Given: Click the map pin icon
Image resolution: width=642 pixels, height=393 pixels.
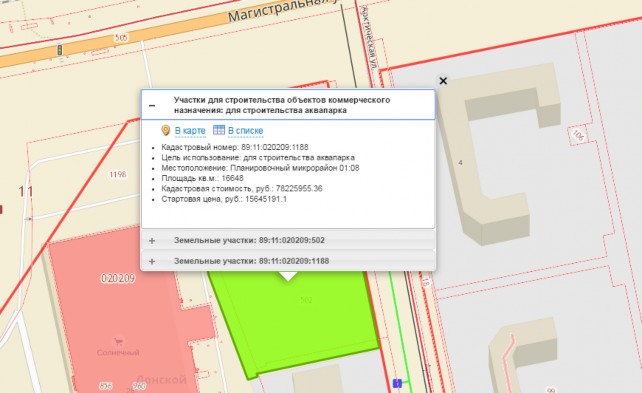Looking at the screenshot, I should click(165, 130).
